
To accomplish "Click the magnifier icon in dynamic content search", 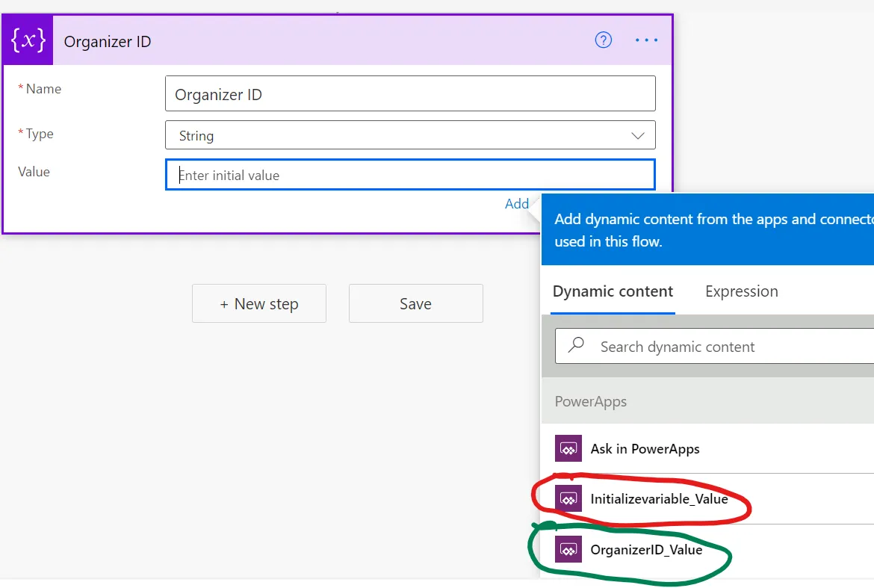I will 577,346.
